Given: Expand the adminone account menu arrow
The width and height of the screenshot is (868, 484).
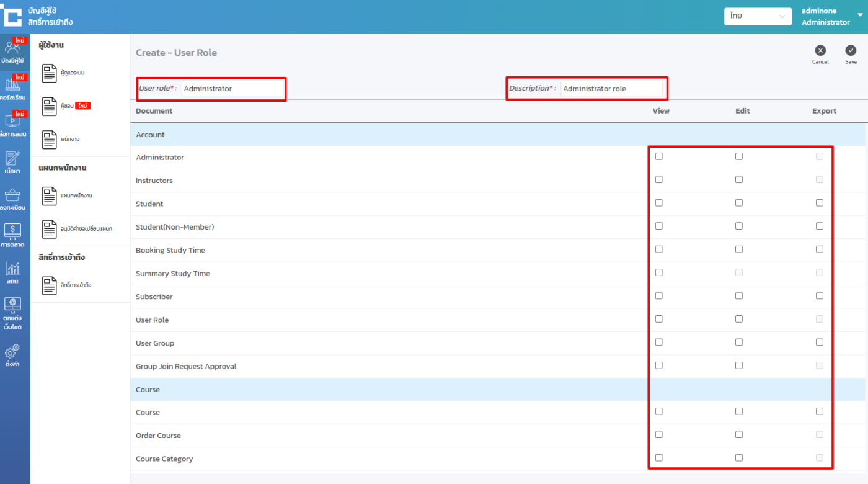Looking at the screenshot, I should coord(860,15).
